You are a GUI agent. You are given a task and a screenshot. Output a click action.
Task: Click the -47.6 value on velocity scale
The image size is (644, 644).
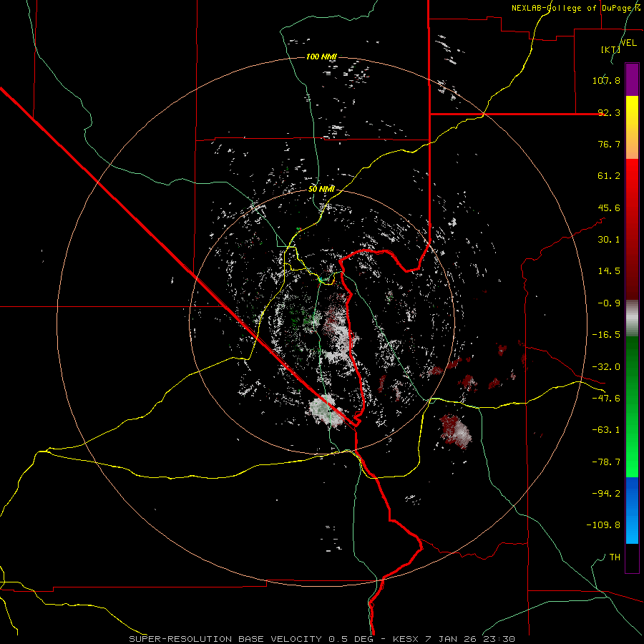click(606, 399)
